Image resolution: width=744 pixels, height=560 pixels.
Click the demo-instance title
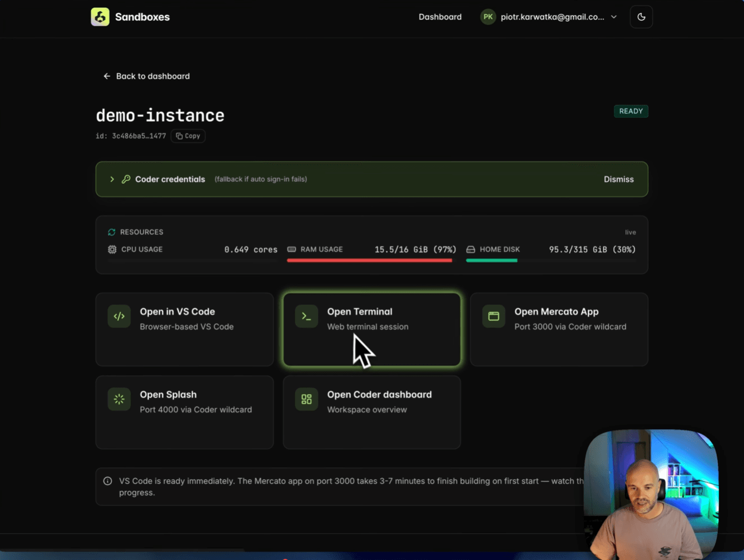[x=160, y=115]
